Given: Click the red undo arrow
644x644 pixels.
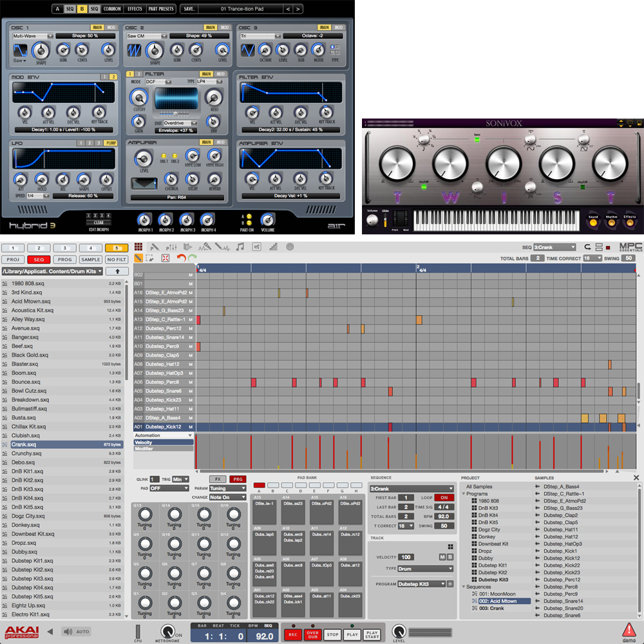Looking at the screenshot, I should pos(181,258).
